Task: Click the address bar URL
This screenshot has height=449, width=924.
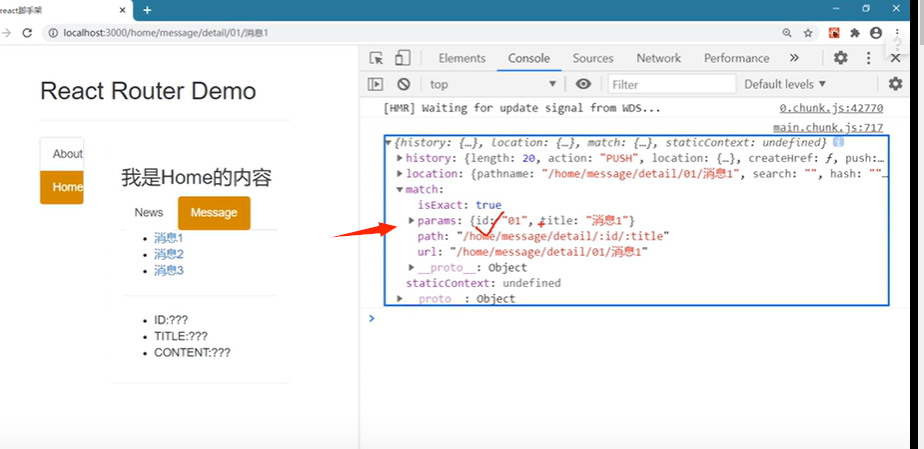Action: point(166,33)
